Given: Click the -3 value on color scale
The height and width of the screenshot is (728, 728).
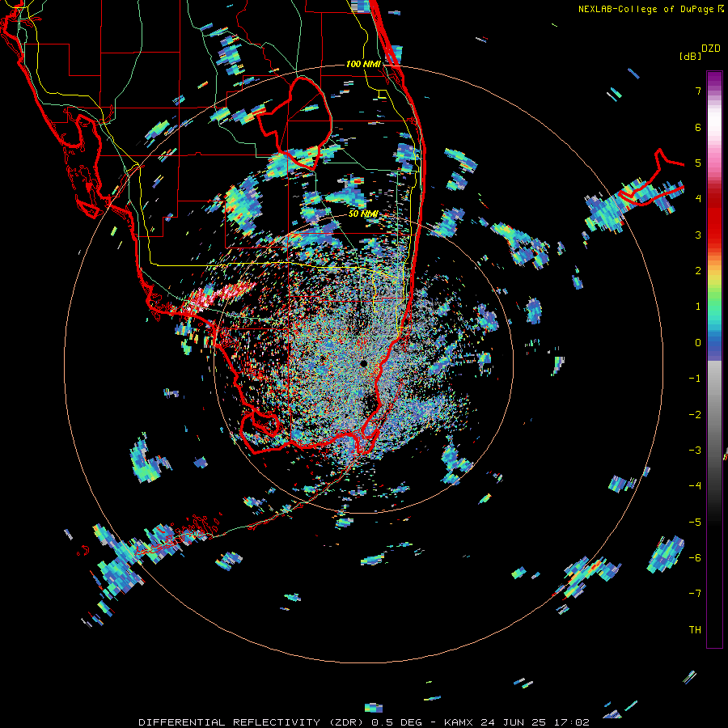Looking at the screenshot, I should coord(695,451).
